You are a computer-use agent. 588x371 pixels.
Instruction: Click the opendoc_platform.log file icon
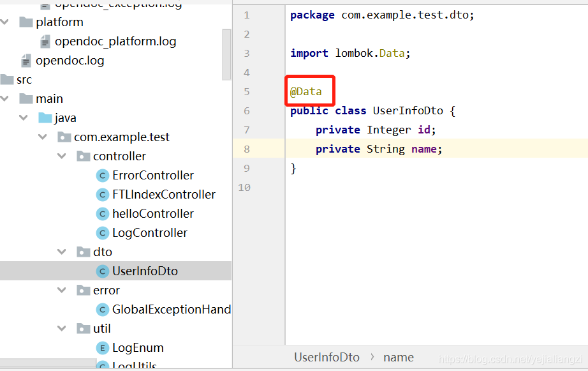(x=45, y=42)
